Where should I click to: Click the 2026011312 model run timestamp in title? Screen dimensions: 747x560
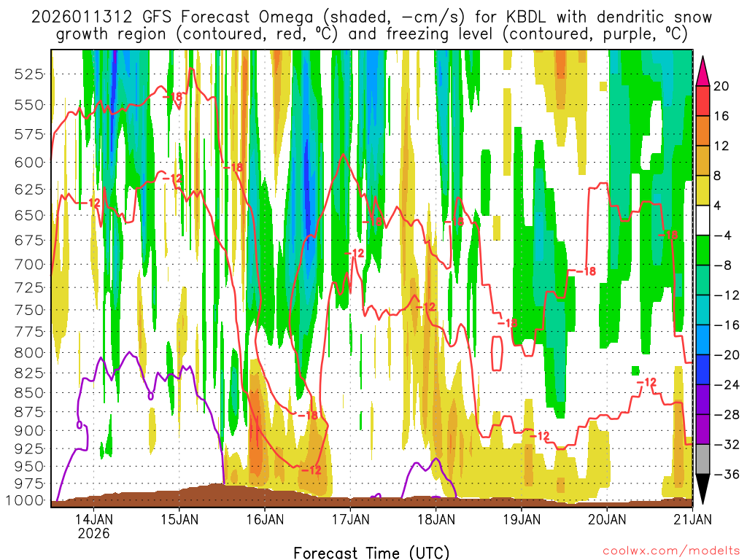tap(82, 17)
